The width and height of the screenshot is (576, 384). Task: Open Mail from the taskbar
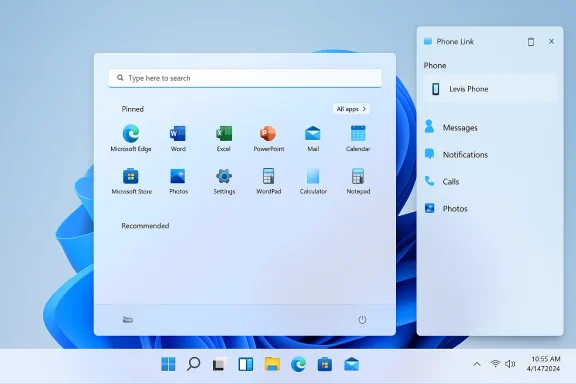pyautogui.click(x=352, y=364)
